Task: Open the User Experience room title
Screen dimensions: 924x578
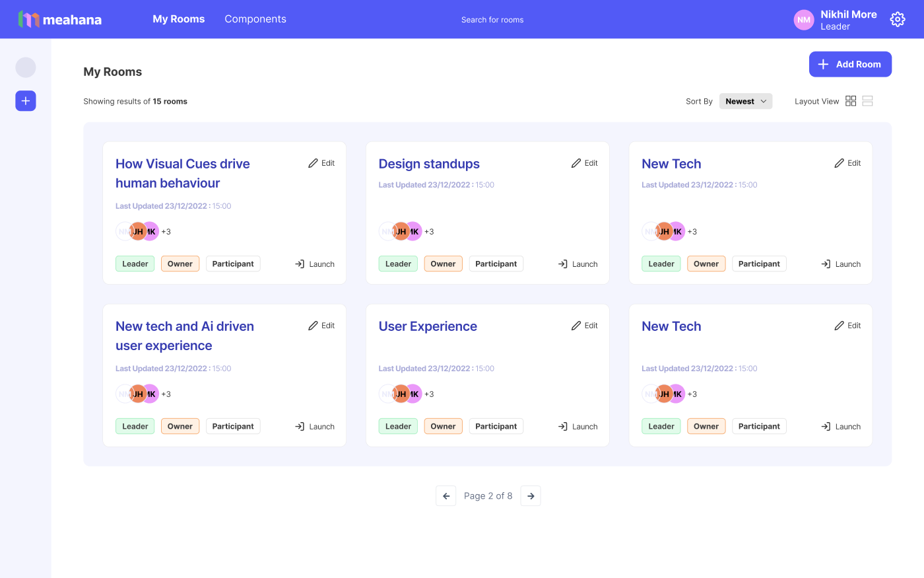Action: pyautogui.click(x=428, y=326)
